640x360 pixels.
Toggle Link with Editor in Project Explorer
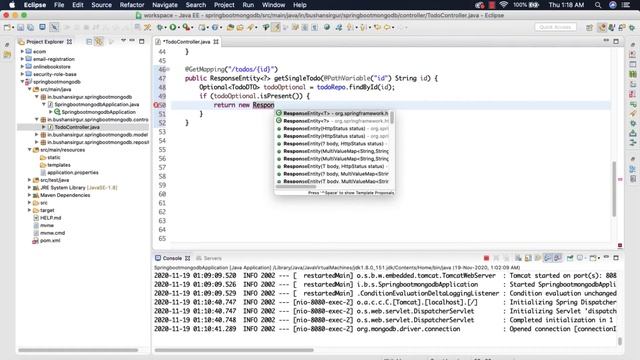99,42
